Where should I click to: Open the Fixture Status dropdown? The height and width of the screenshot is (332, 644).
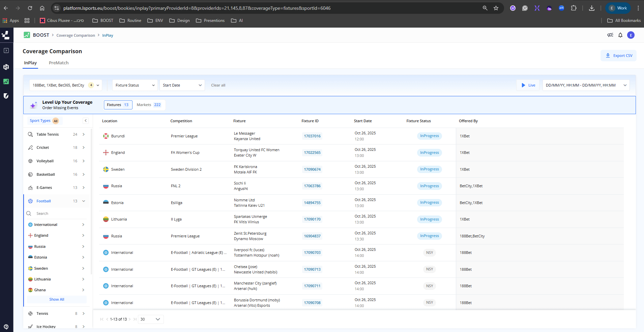click(135, 85)
